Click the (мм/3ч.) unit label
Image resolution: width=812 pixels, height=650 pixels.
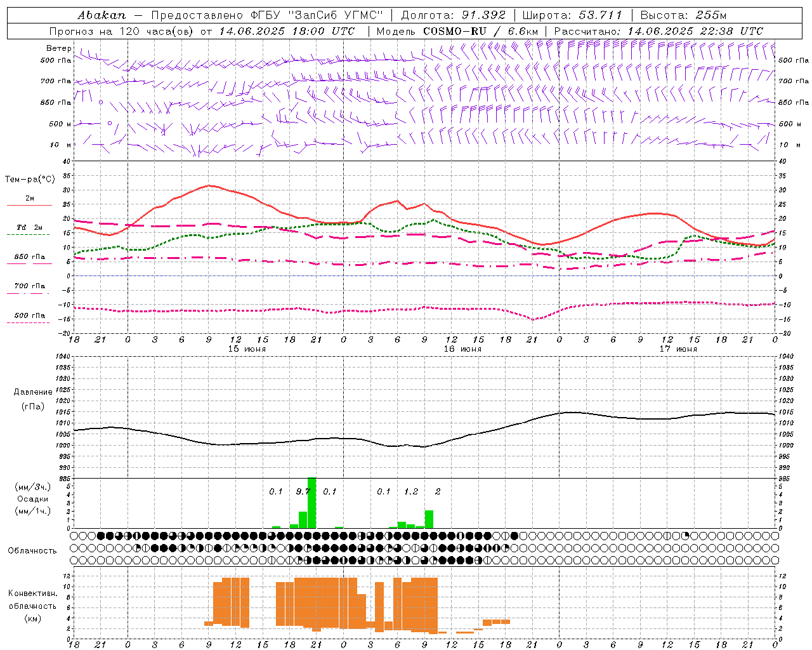click(x=33, y=487)
